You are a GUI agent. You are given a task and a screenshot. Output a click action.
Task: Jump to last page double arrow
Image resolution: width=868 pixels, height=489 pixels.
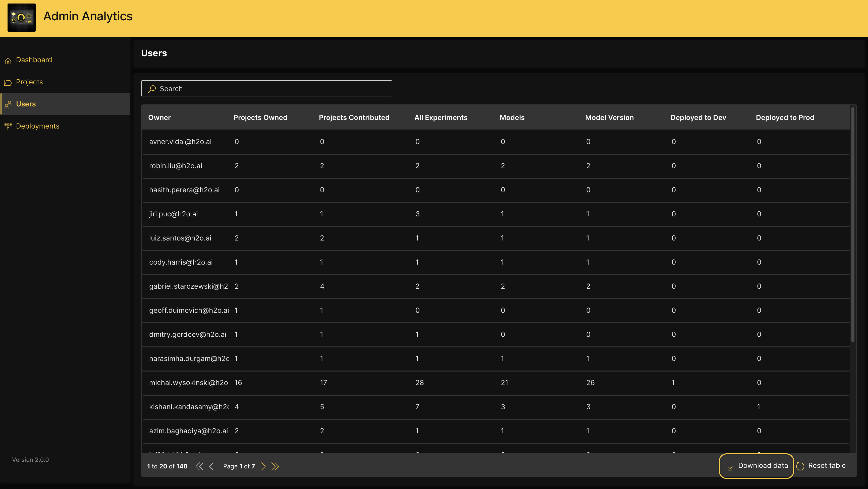point(275,466)
